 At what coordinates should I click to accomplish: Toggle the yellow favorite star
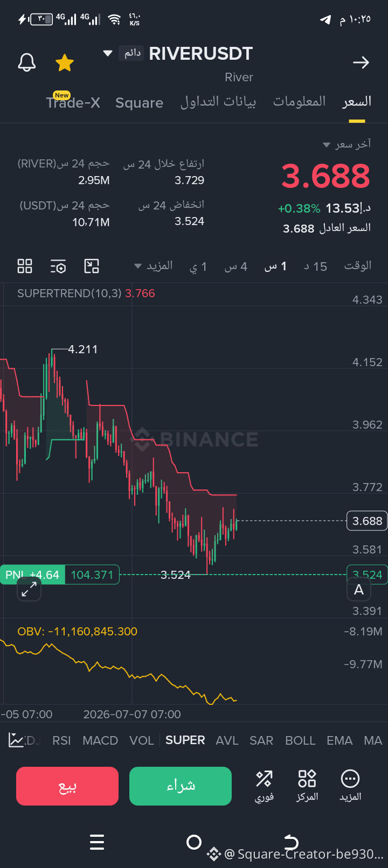(x=65, y=62)
